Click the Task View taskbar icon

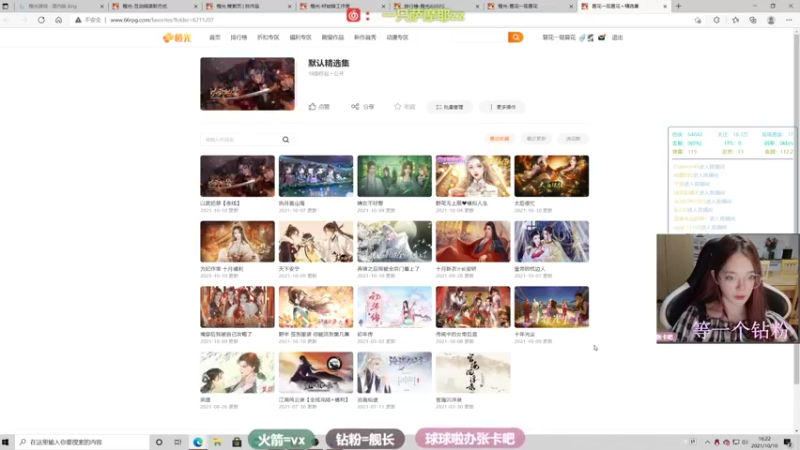[x=178, y=442]
